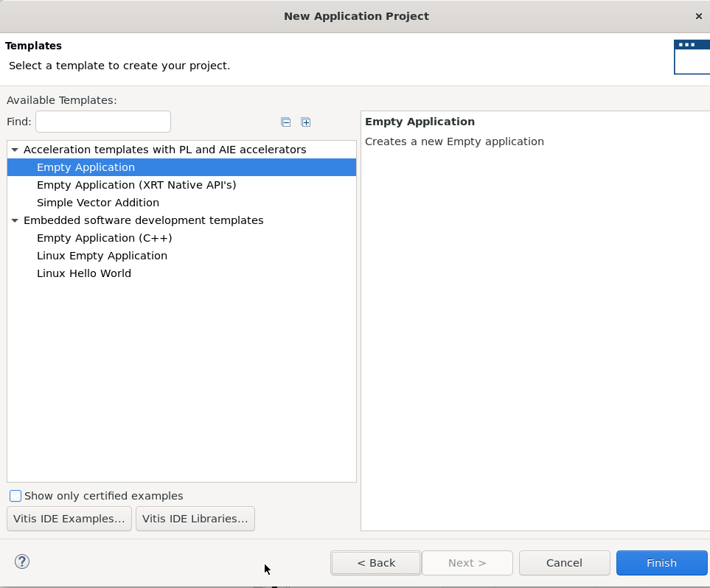Pick the Linux Empty Application template
Screen dimensions: 710x588
tap(102, 256)
